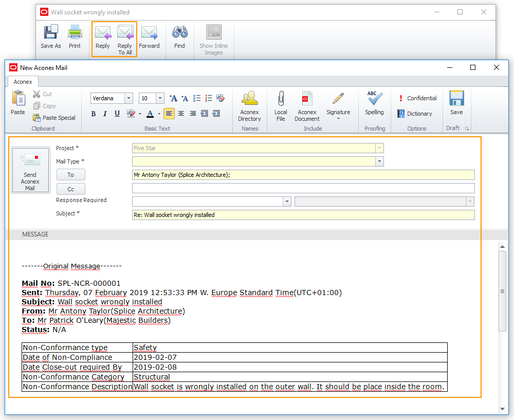514x420 pixels.
Task: Click the Cc button
Action: (71, 189)
